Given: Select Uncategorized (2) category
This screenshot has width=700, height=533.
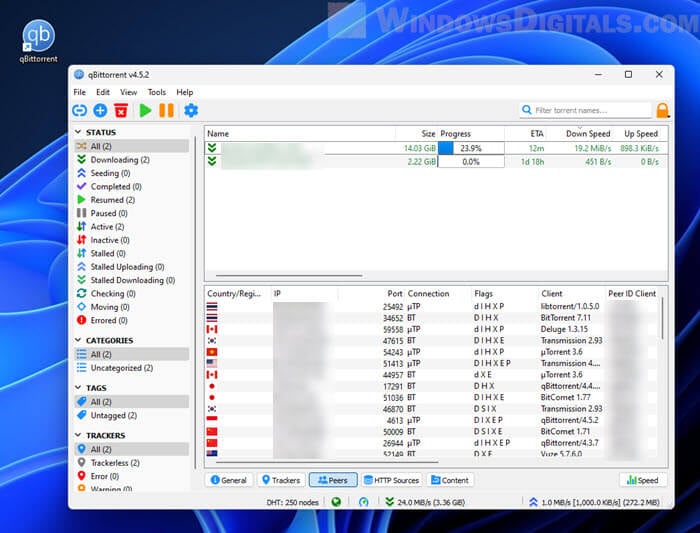Looking at the screenshot, I should (132, 367).
